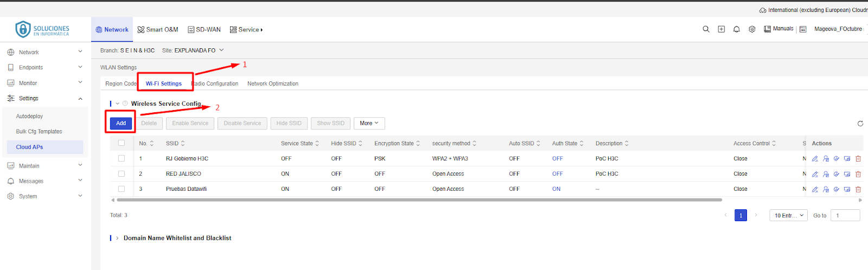This screenshot has height=270, width=868.
Task: Refresh the wireless service table
Action: coord(860,124)
